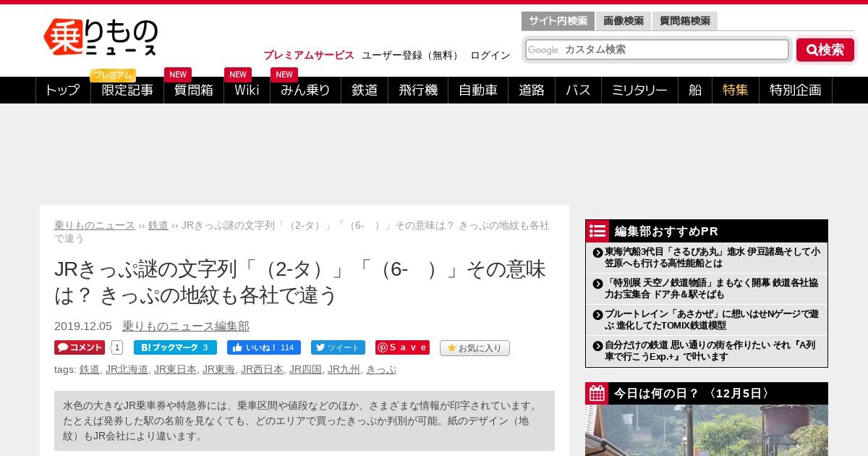Image resolution: width=868 pixels, height=456 pixels.
Task: Select the 画像検索 tab
Action: pyautogui.click(x=624, y=21)
